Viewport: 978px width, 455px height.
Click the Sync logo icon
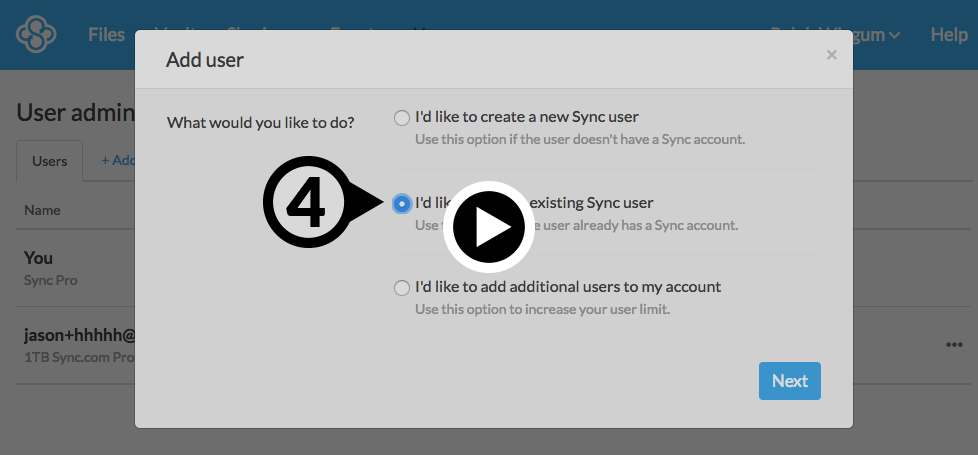[37, 35]
